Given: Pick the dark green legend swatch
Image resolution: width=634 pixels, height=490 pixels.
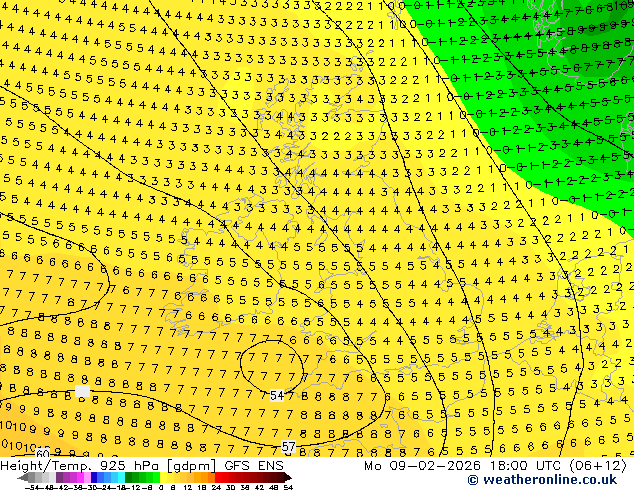Looking at the screenshot, I should click(128, 477).
